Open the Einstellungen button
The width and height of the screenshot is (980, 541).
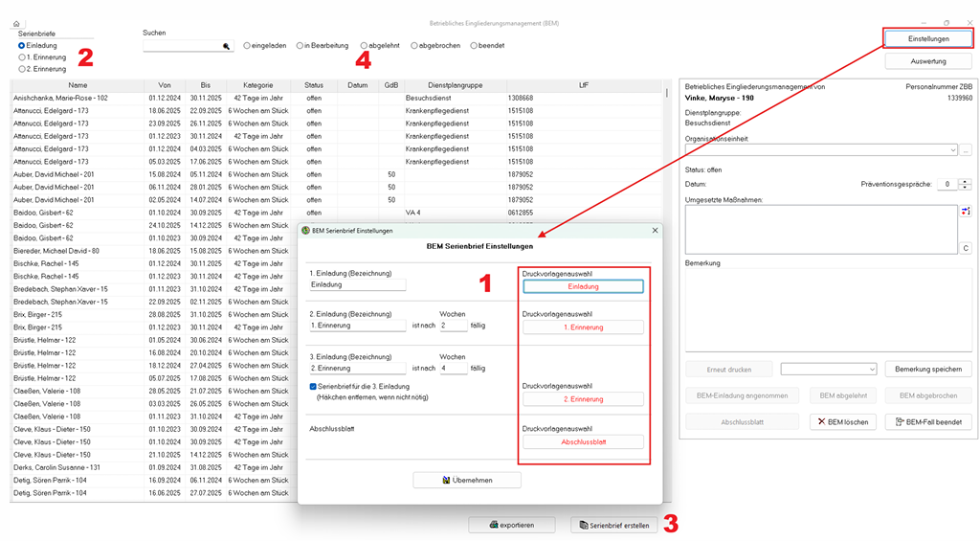(x=928, y=38)
